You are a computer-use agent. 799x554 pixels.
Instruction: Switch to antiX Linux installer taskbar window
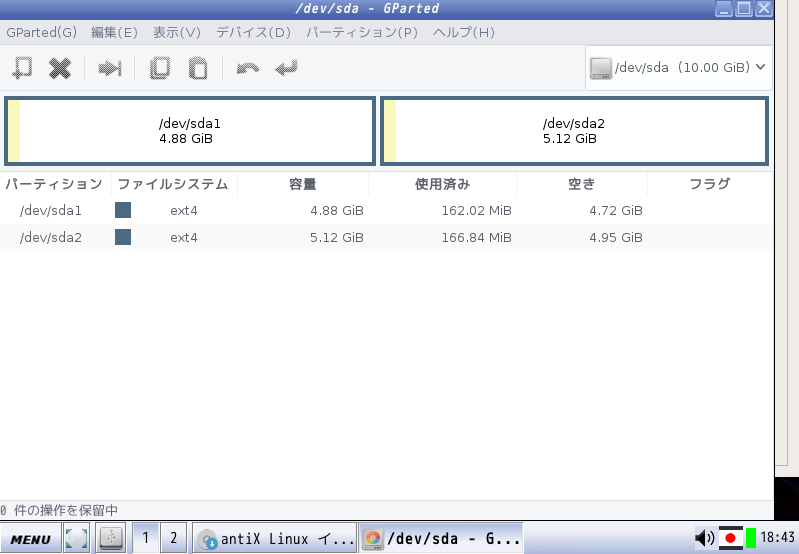coord(274,539)
